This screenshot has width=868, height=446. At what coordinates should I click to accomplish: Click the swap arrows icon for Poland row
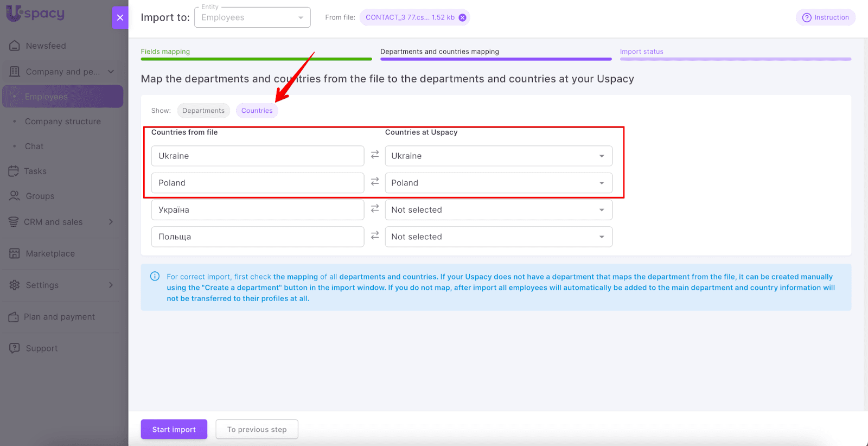pyautogui.click(x=375, y=182)
